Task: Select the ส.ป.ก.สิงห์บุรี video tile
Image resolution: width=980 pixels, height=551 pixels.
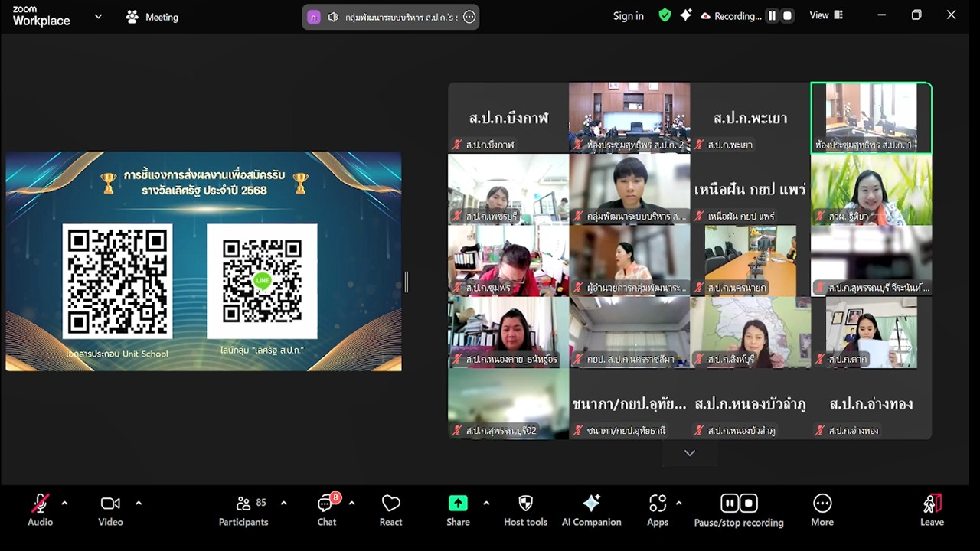Action: [x=750, y=332]
